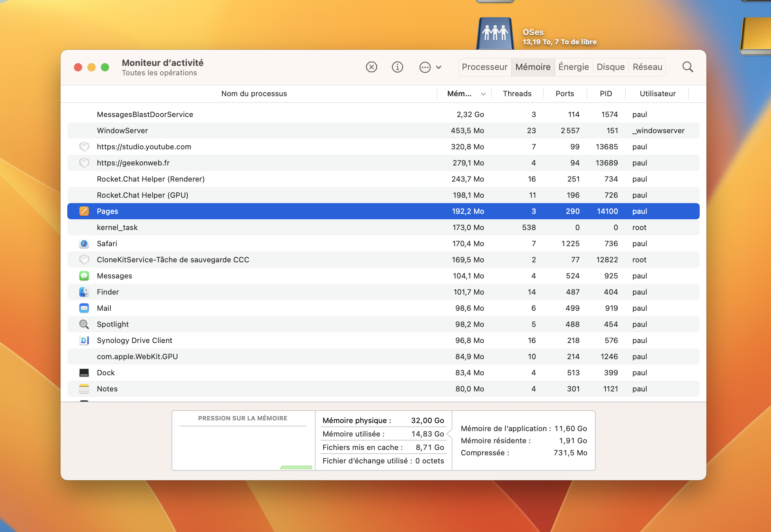Sort by Nom du processus column header

[254, 93]
